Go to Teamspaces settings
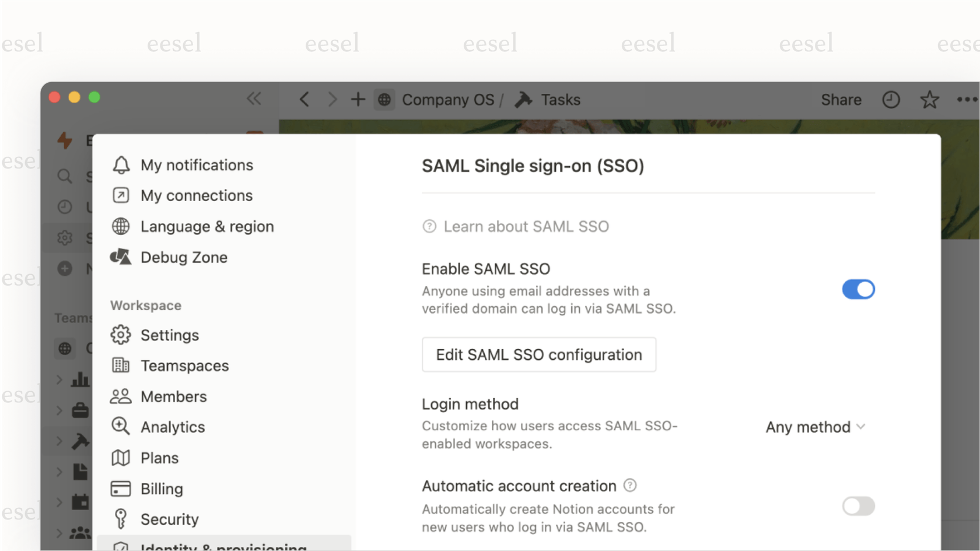 click(184, 366)
